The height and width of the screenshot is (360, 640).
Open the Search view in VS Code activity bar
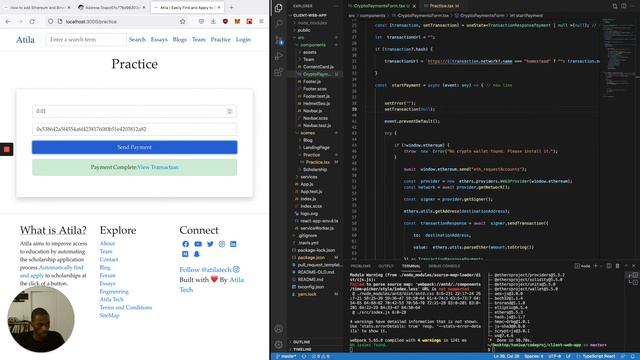click(x=279, y=24)
